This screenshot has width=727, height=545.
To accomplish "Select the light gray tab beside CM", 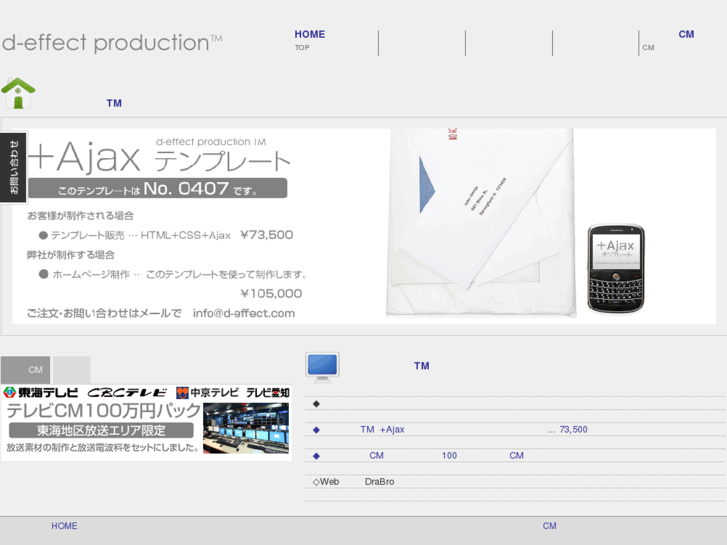I will 71,370.
